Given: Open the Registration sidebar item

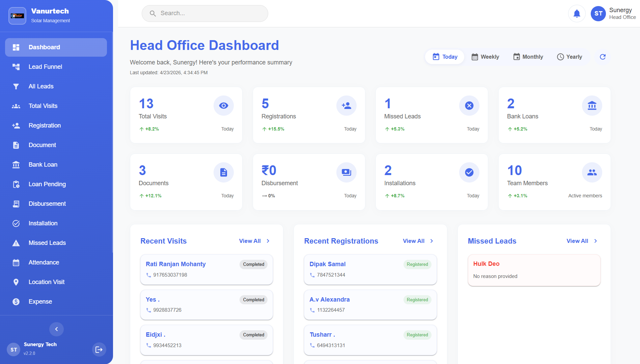Looking at the screenshot, I should [56, 125].
